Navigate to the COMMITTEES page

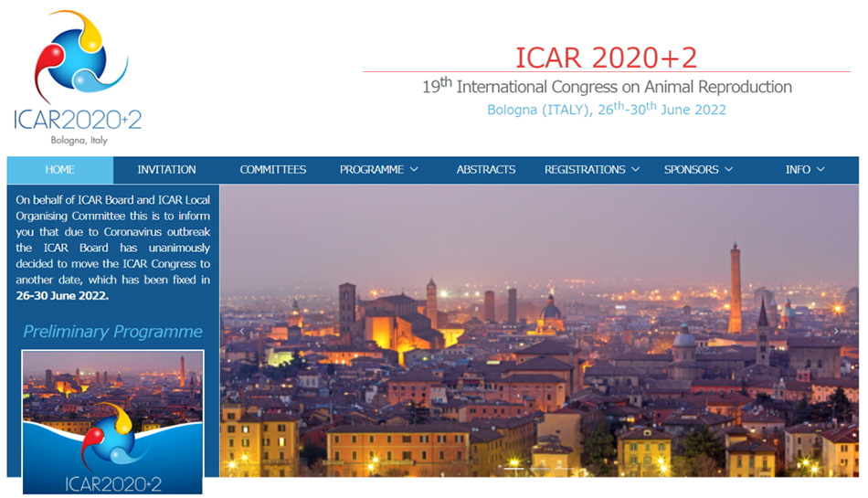(273, 170)
